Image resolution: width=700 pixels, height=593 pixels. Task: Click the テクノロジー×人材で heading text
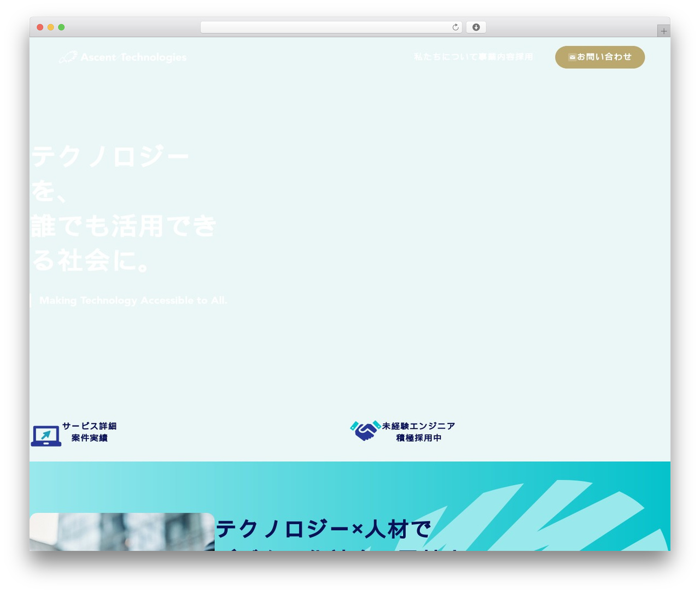pyautogui.click(x=324, y=529)
